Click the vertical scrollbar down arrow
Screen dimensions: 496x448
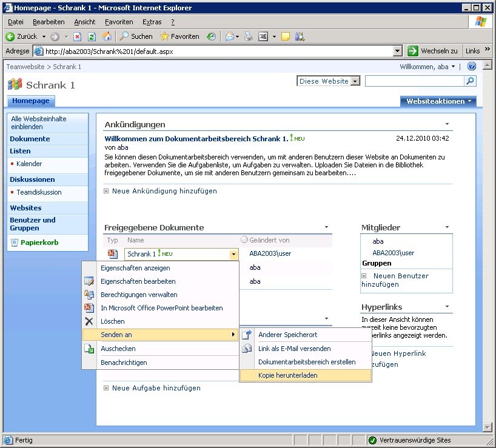point(488,427)
